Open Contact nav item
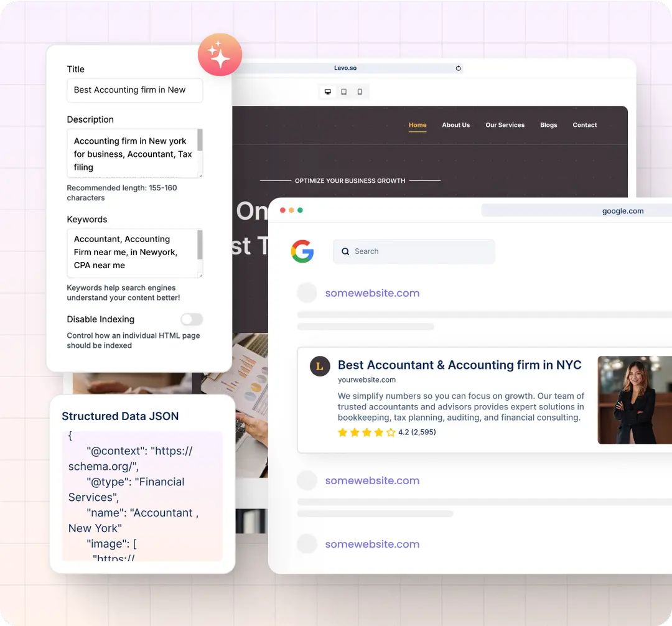672x626 pixels. click(x=584, y=125)
